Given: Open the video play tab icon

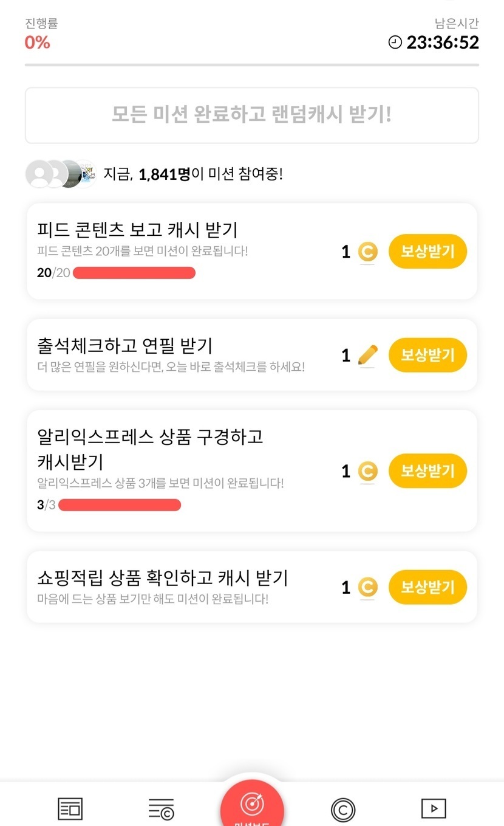Looking at the screenshot, I should click(434, 809).
